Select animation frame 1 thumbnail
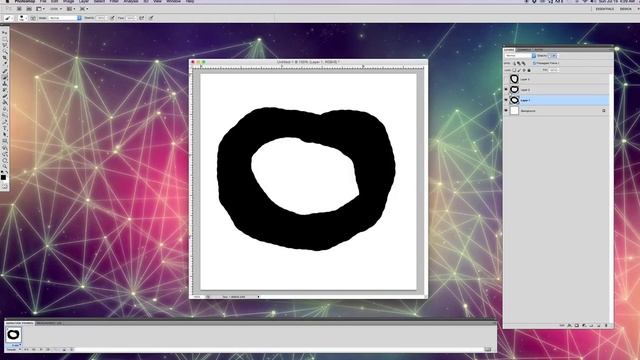This screenshot has width=640, height=360. point(13,335)
